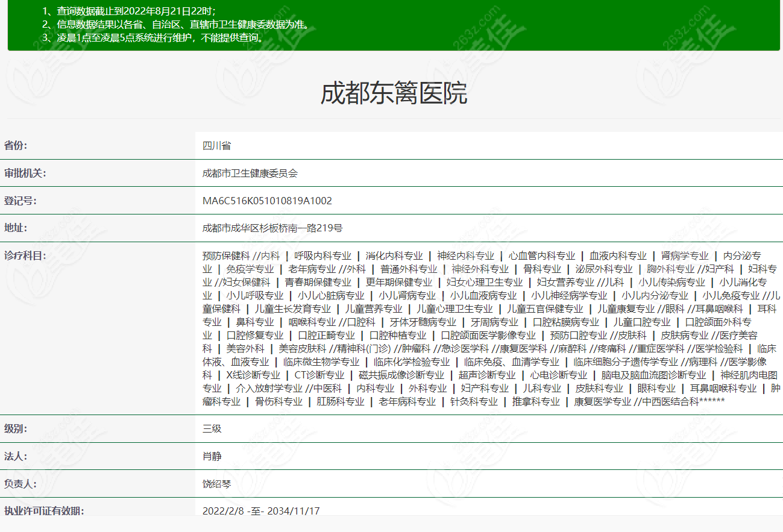Click 口腔修复专业 in the department list
Image resolution: width=783 pixels, height=532 pixels.
[x=255, y=335]
